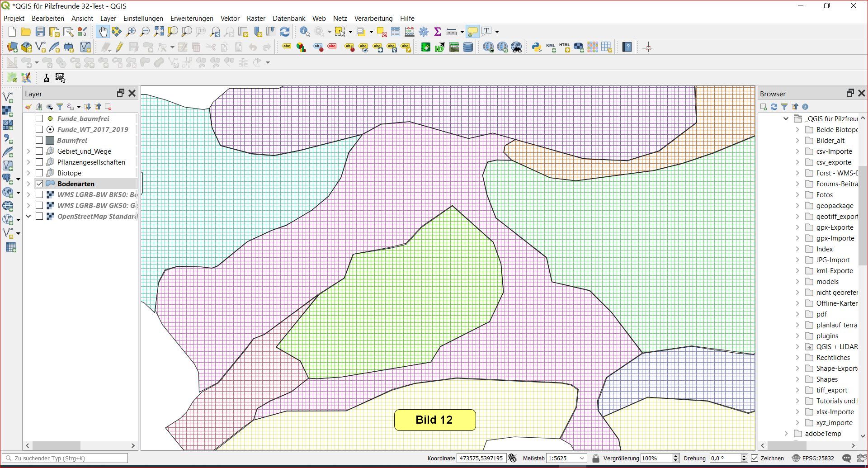Toggle the Zeichnen render checkbox
Image resolution: width=868 pixels, height=468 pixels.
755,458
